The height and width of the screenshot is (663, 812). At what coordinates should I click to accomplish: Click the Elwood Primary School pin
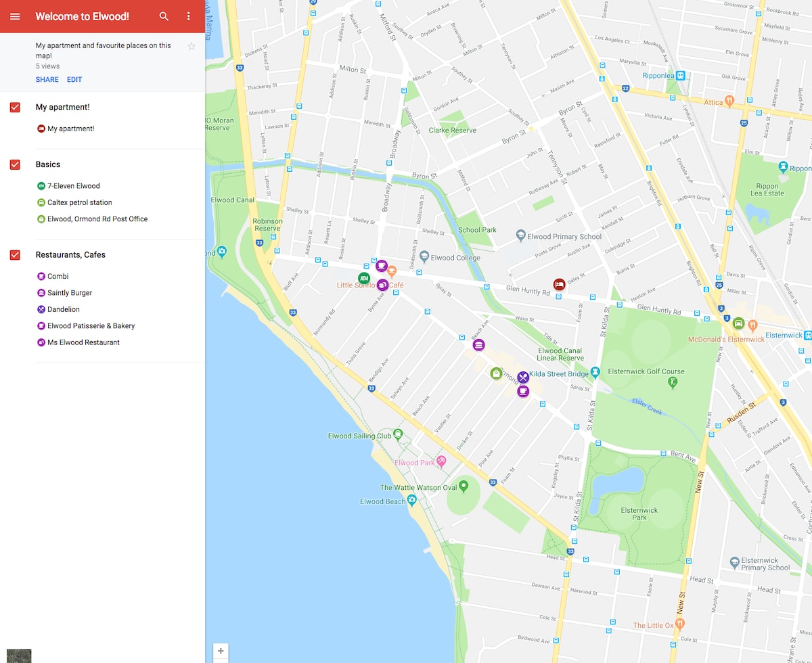(x=520, y=235)
